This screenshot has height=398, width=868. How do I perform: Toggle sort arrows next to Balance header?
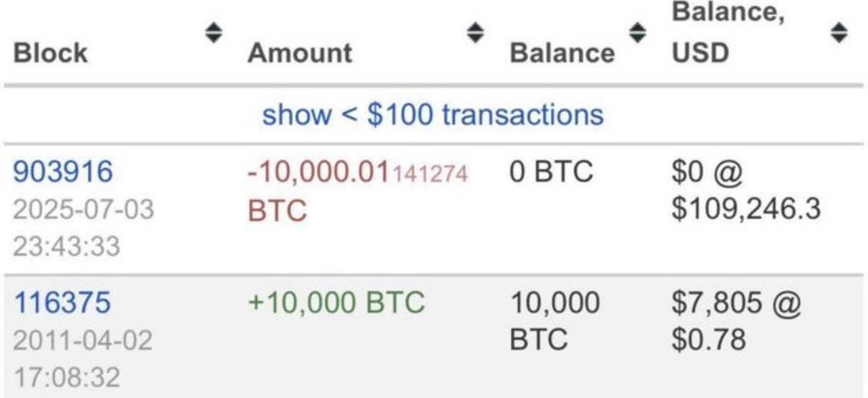pyautogui.click(x=636, y=34)
